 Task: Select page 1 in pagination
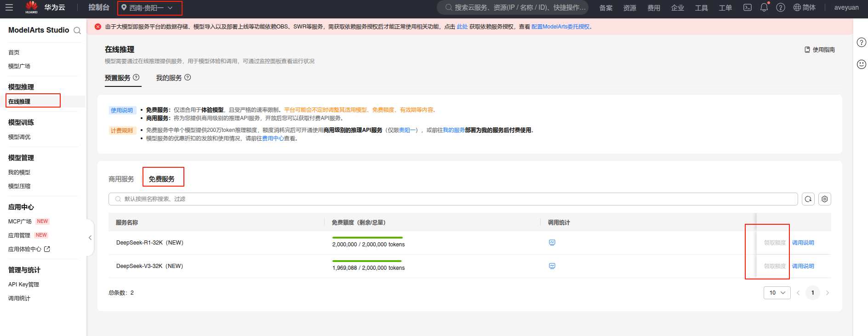813,293
